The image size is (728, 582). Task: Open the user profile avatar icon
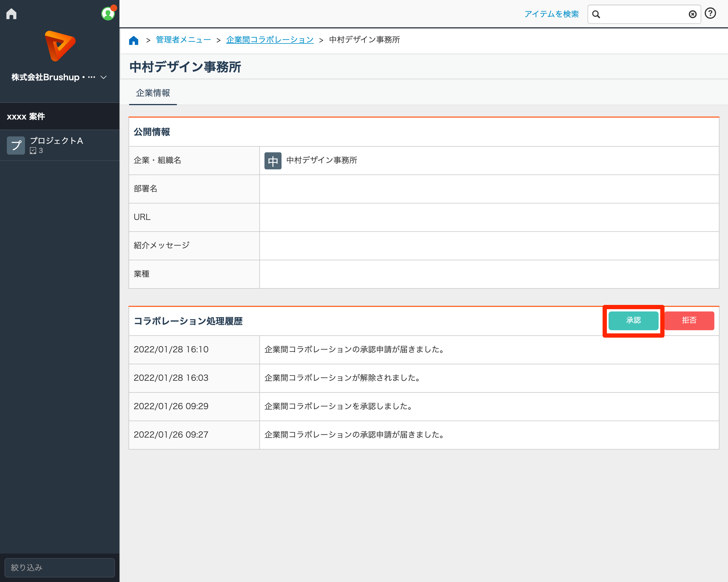[108, 14]
